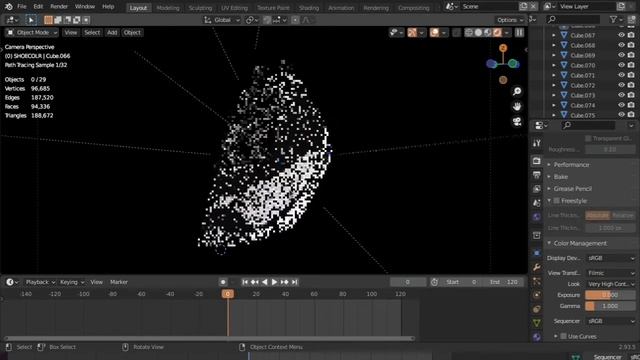
Task: Open the viewport Object menu
Action: [x=132, y=32]
